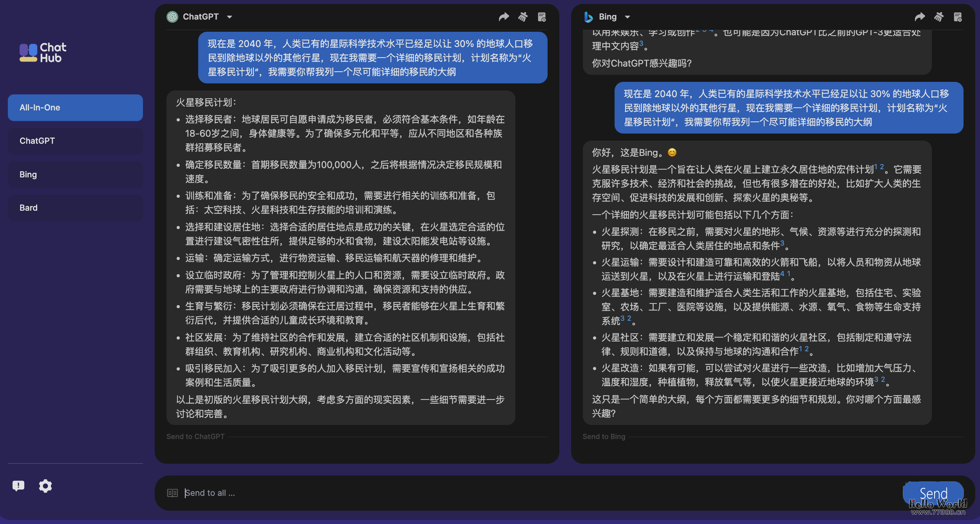Open ChatGPT chat history via clock-document icon
This screenshot has width=980, height=524.
(x=542, y=16)
